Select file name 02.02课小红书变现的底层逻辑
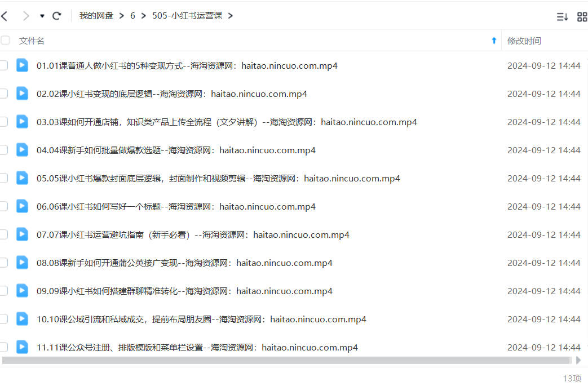The image size is (588, 386). pyautogui.click(x=172, y=94)
